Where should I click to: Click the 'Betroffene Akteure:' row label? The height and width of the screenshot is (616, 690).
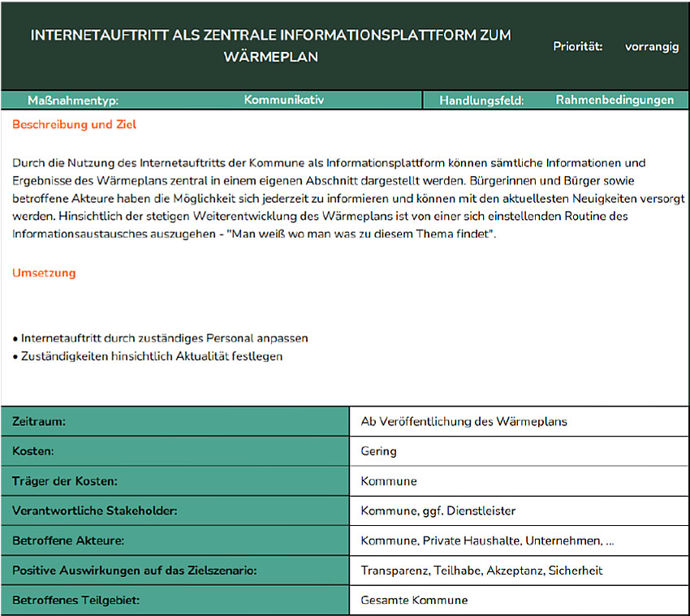(x=68, y=541)
